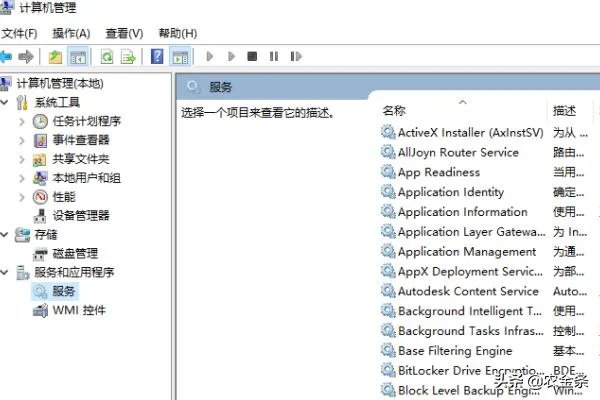
Task: Click the Refresh toolbar icon
Action: point(105,57)
